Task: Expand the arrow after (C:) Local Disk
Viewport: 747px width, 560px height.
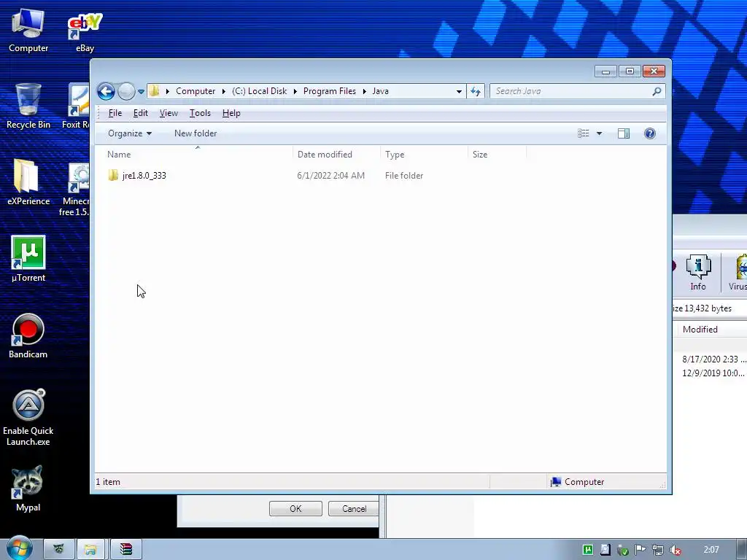Action: point(295,91)
